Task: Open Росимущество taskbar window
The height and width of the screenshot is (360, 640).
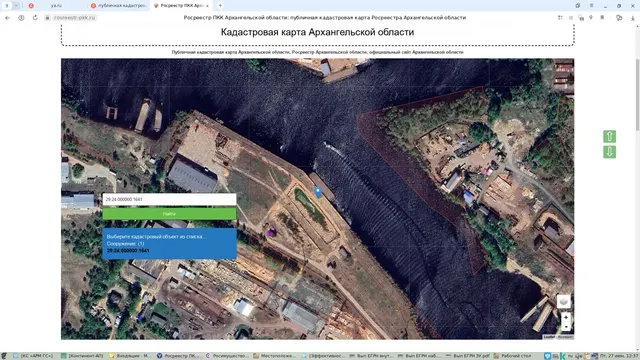Action: [x=227, y=356]
